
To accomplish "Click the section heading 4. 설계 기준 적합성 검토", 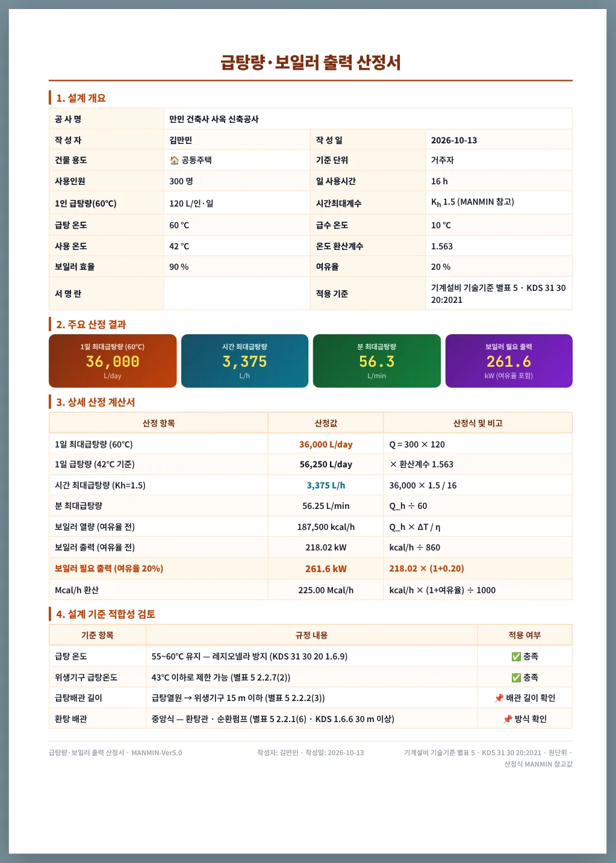I will point(105,614).
